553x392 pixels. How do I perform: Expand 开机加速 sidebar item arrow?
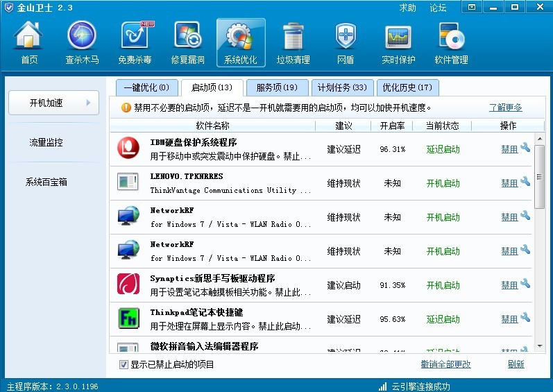click(88, 103)
